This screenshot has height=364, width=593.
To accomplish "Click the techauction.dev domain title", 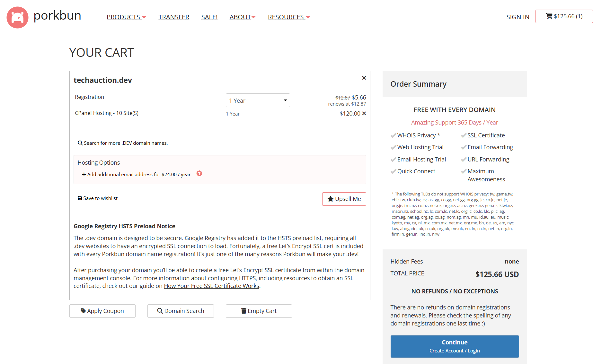I will coord(103,80).
